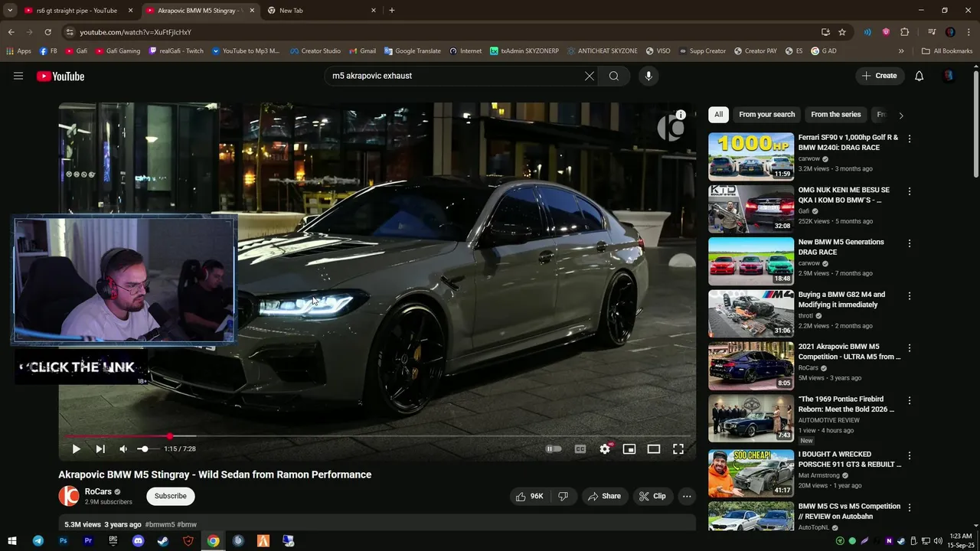Open options for 1969 Pontiac Firebird video
Screen dimensions: 980x551
(x=910, y=400)
